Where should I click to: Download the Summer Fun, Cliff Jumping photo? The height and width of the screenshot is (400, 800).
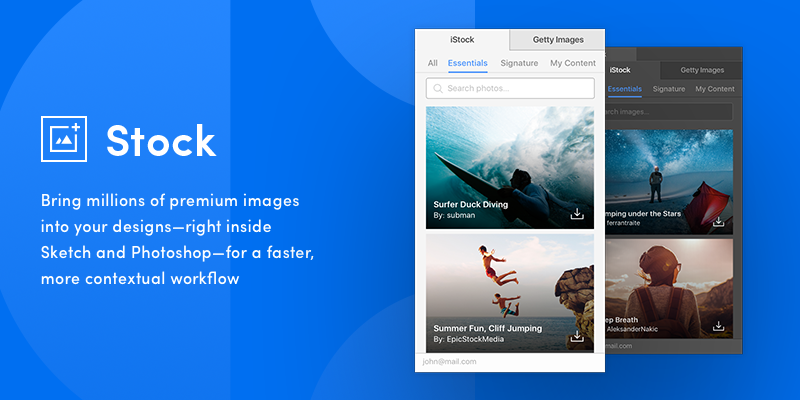click(577, 337)
